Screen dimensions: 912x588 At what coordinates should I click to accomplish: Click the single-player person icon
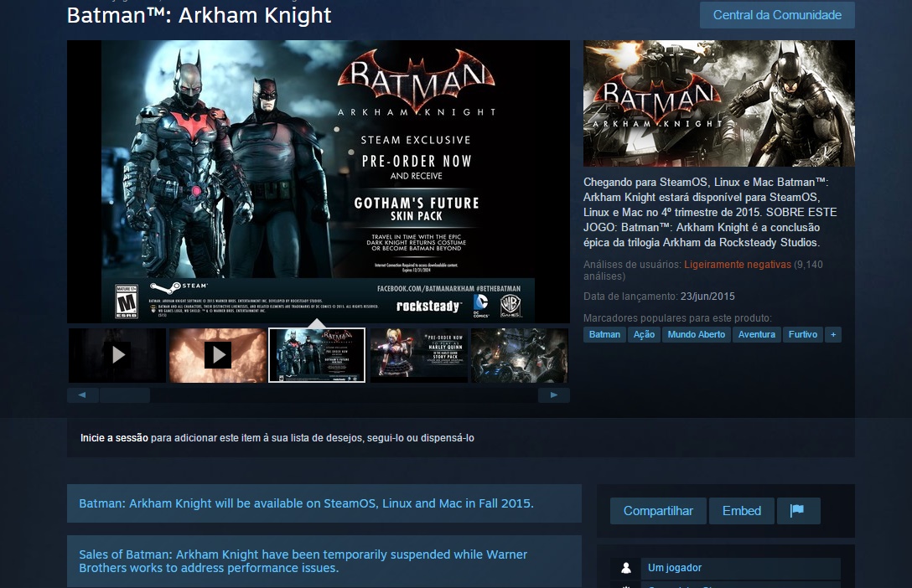[626, 568]
